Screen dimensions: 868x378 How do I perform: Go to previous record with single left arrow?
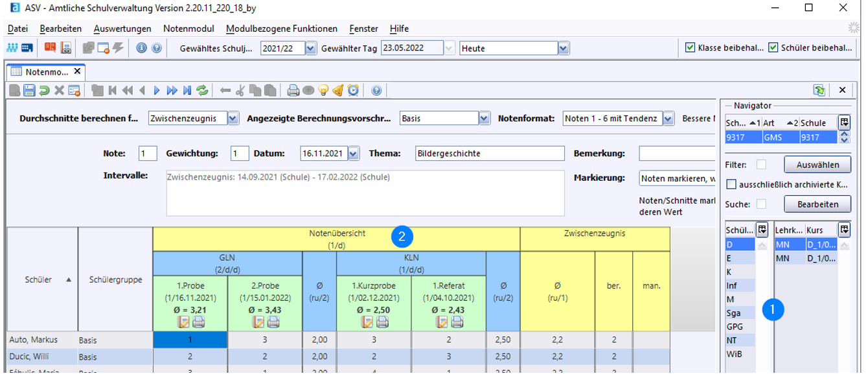click(x=142, y=91)
